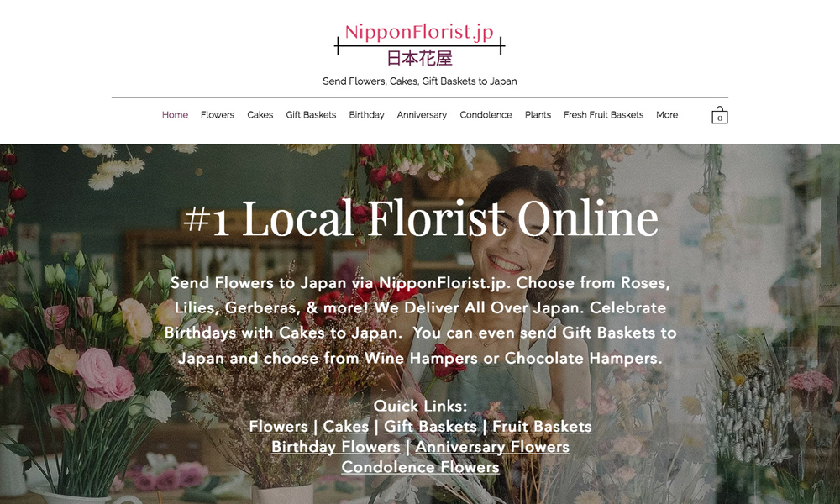The height and width of the screenshot is (504, 840).
Task: Open the Anniversary navigation item
Action: pos(422,114)
